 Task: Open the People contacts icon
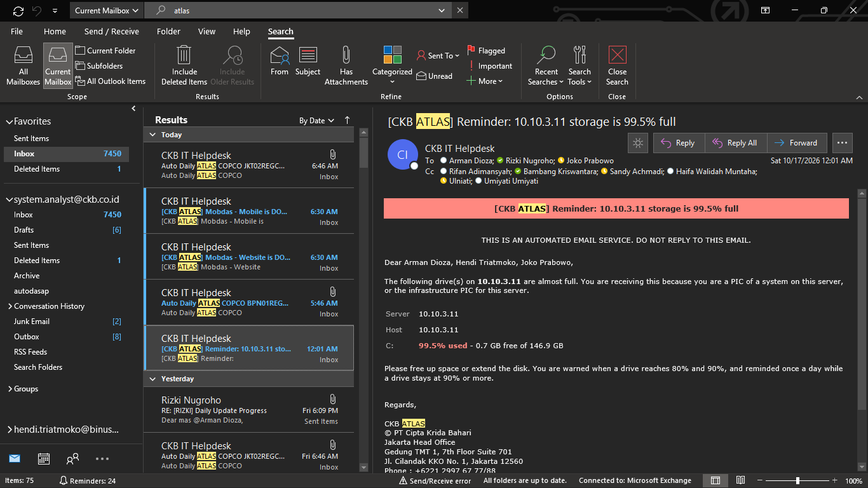[x=73, y=459]
